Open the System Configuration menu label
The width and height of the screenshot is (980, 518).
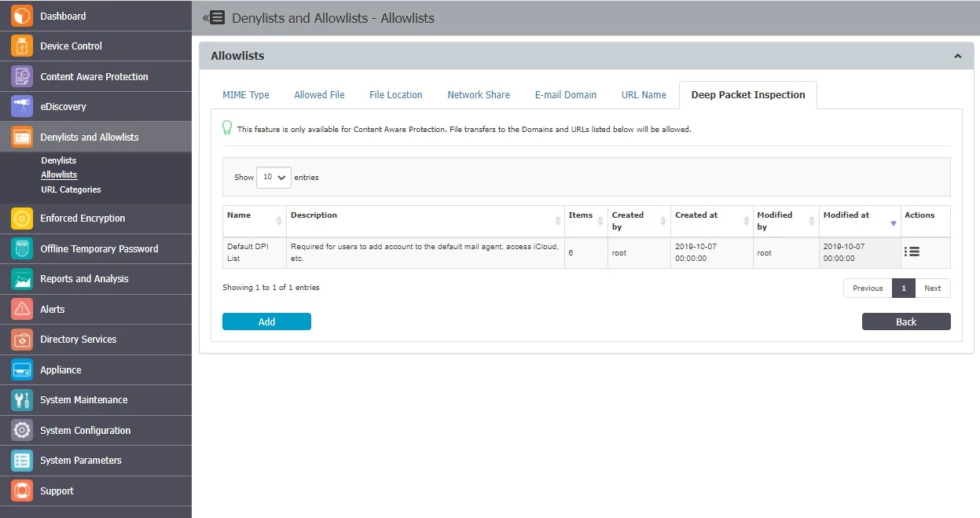[86, 430]
